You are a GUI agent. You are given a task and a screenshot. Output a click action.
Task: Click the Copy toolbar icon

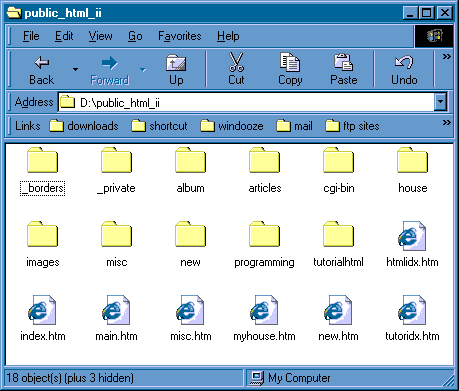[x=290, y=62]
